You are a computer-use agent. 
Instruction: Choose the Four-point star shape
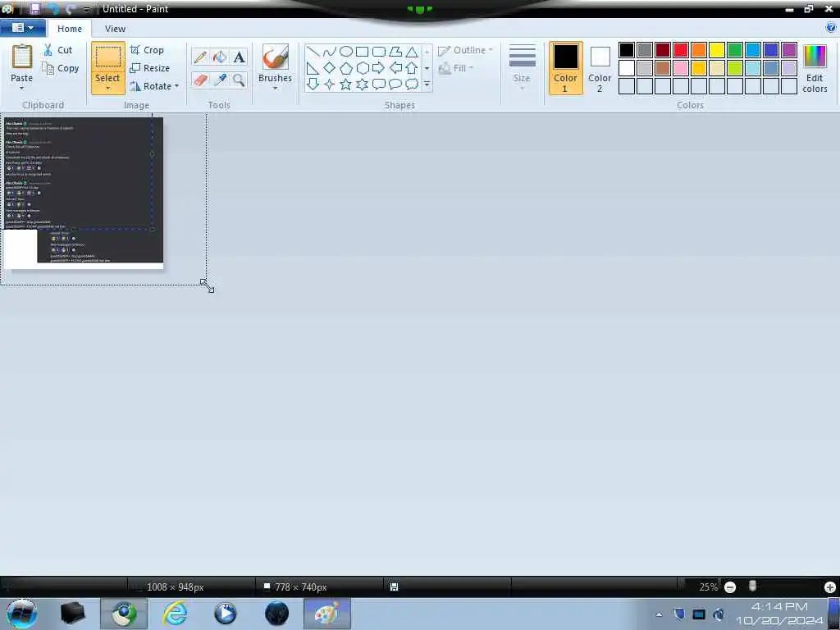pyautogui.click(x=330, y=84)
